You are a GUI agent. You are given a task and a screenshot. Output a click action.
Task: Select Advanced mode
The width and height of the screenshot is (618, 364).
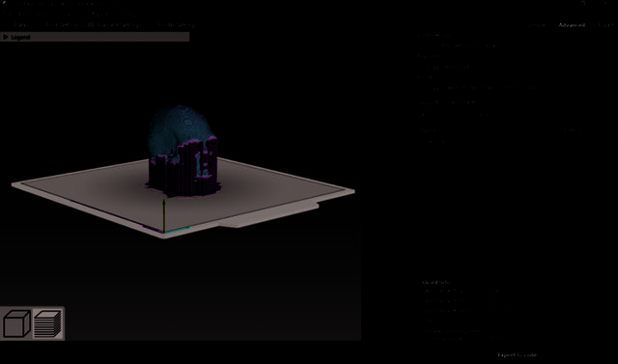coord(571,25)
